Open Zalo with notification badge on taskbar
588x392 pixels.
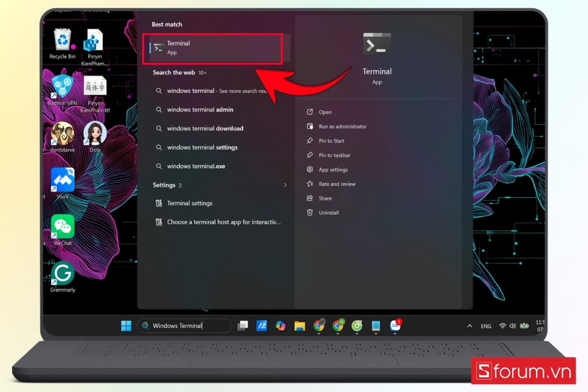point(395,325)
